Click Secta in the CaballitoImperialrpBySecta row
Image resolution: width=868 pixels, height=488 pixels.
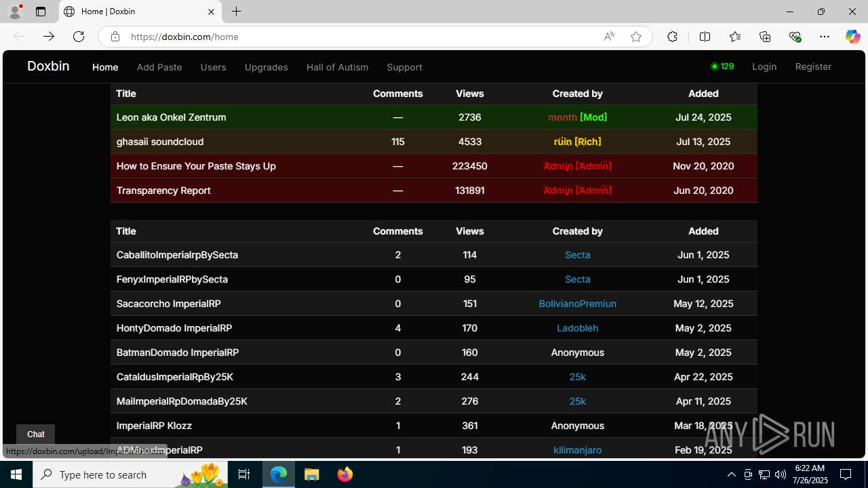click(578, 255)
